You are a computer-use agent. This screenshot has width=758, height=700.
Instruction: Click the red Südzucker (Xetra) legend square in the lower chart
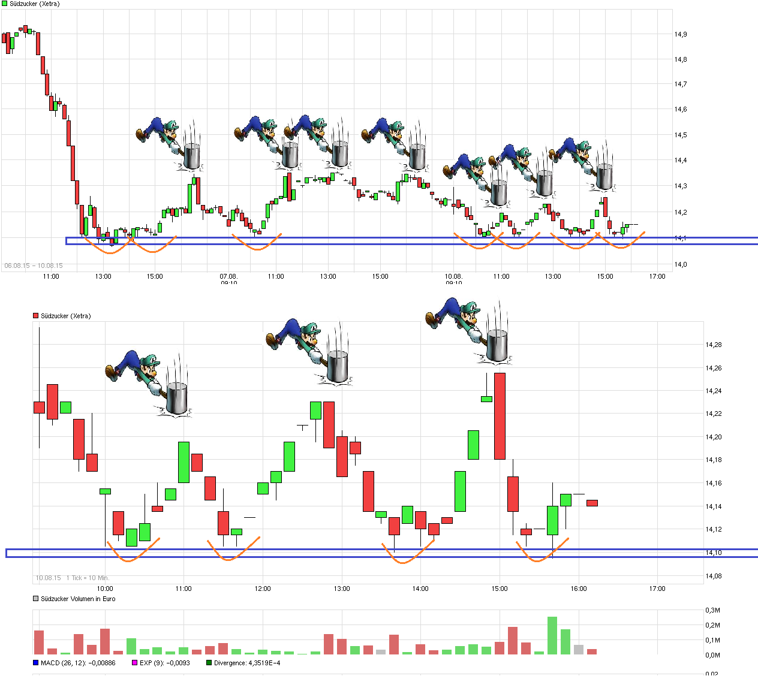(35, 315)
